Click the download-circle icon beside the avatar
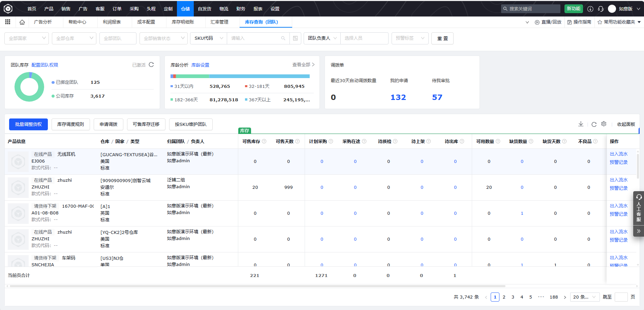This screenshot has width=644, height=310. coord(590,9)
